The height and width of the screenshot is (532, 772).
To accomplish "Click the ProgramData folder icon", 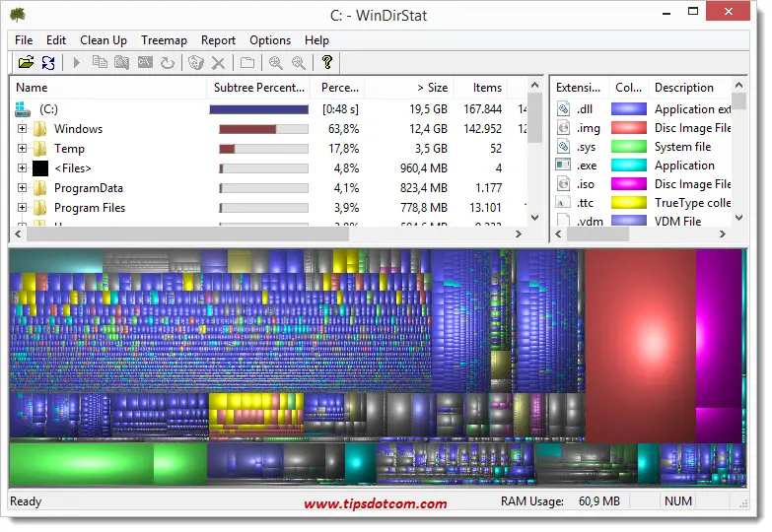I will 39,188.
